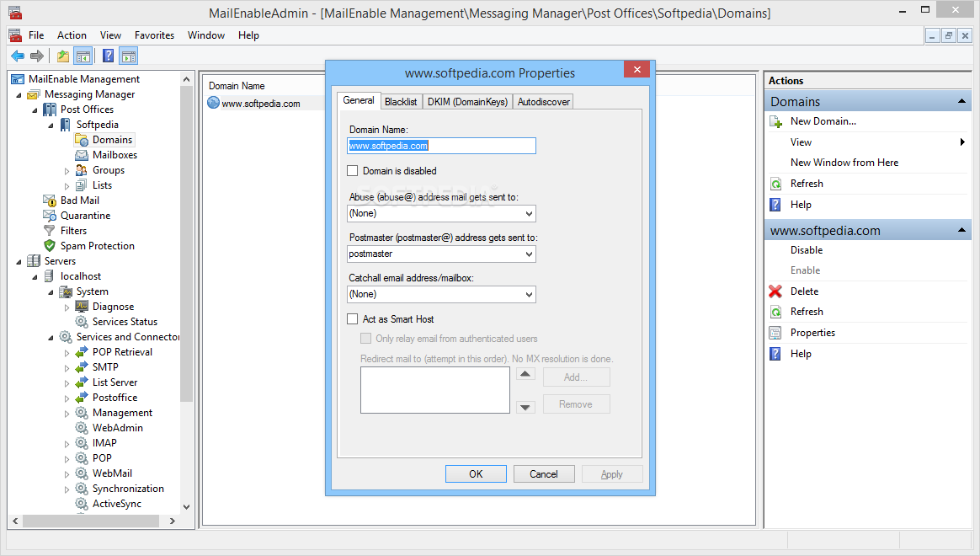Toggle the console tree toolbar icon
Image resolution: width=980 pixels, height=556 pixels.
coord(83,56)
